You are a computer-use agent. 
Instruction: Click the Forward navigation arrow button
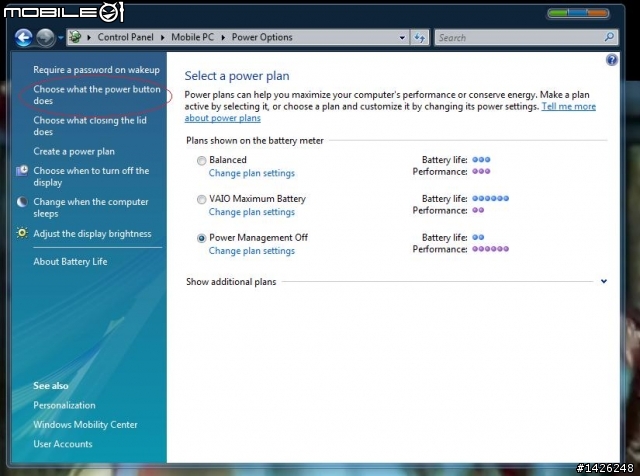coord(45,38)
